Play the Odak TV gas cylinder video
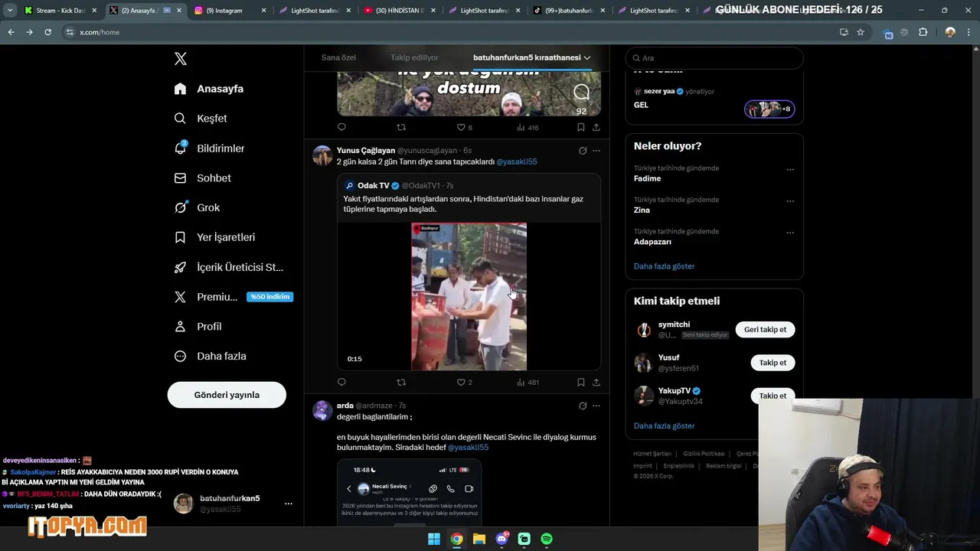The width and height of the screenshot is (980, 551). click(469, 296)
